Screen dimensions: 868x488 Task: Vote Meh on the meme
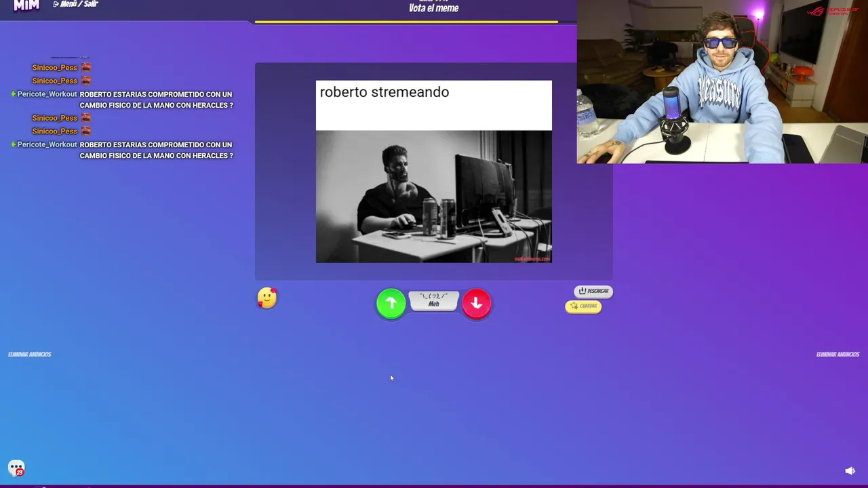[434, 300]
